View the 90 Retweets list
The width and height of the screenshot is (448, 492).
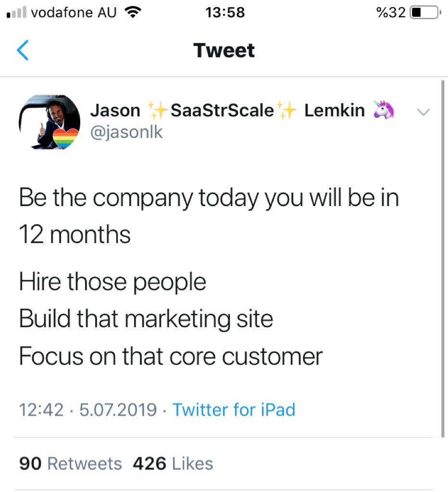[71, 464]
